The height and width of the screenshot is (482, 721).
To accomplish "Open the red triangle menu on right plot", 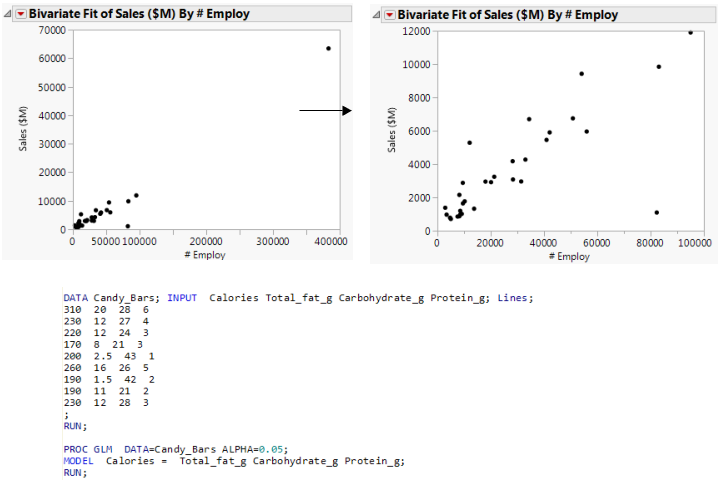I will pos(387,15).
